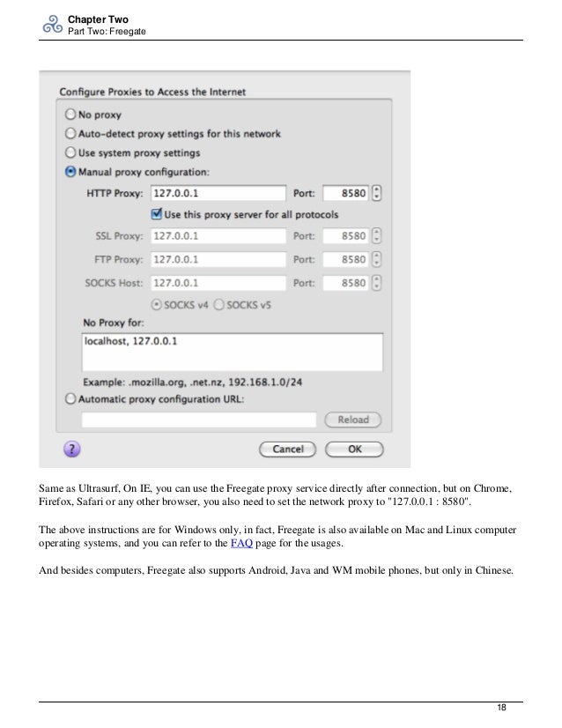The width and height of the screenshot is (562, 728).
Task: Click the Chapter Two header text
Action: 98,19
